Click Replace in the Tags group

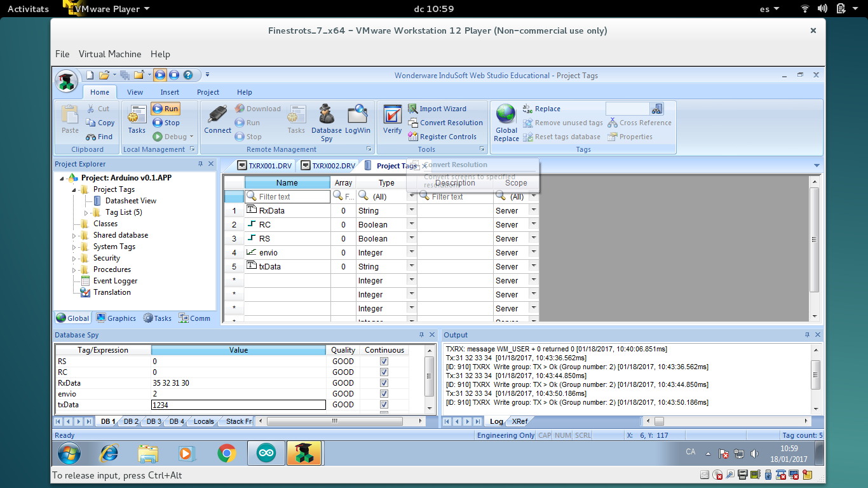(x=541, y=109)
